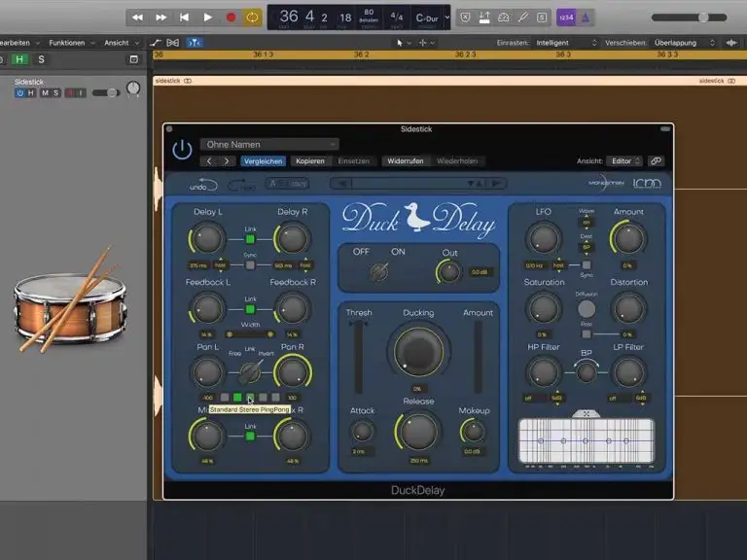Click the Pan Free/Link/Invert selector switch
The image size is (747, 560).
[x=250, y=372]
